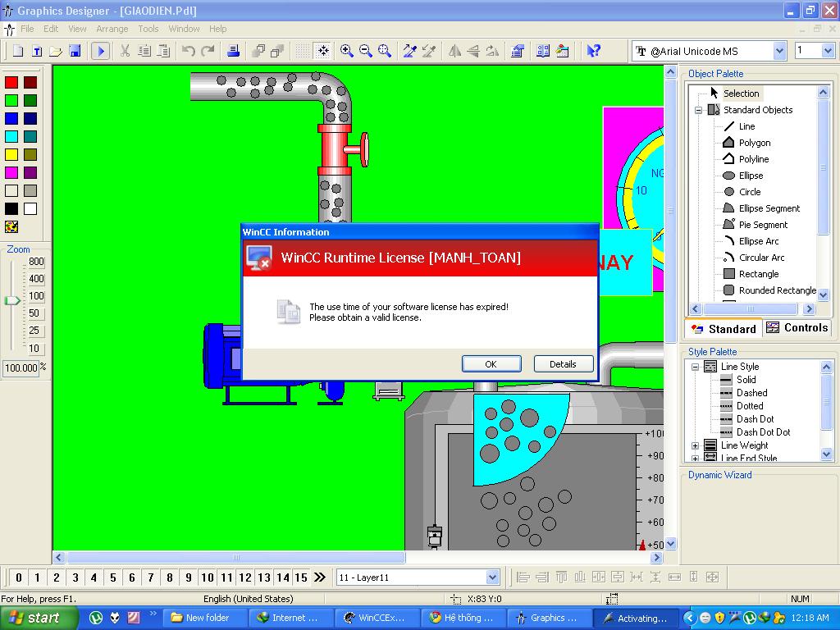
Task: Click the Print icon in the toolbar
Action: (233, 52)
